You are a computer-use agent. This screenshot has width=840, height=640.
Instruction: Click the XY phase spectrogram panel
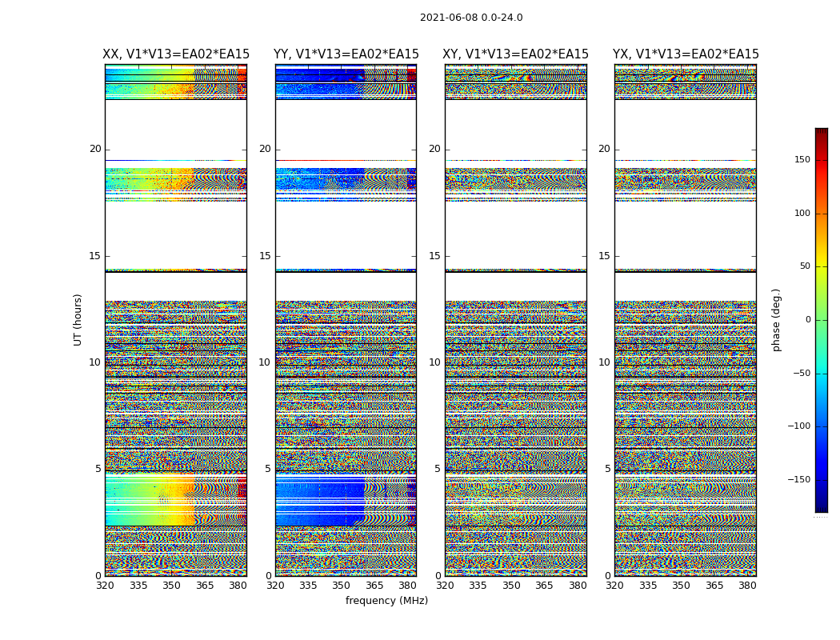point(516,320)
